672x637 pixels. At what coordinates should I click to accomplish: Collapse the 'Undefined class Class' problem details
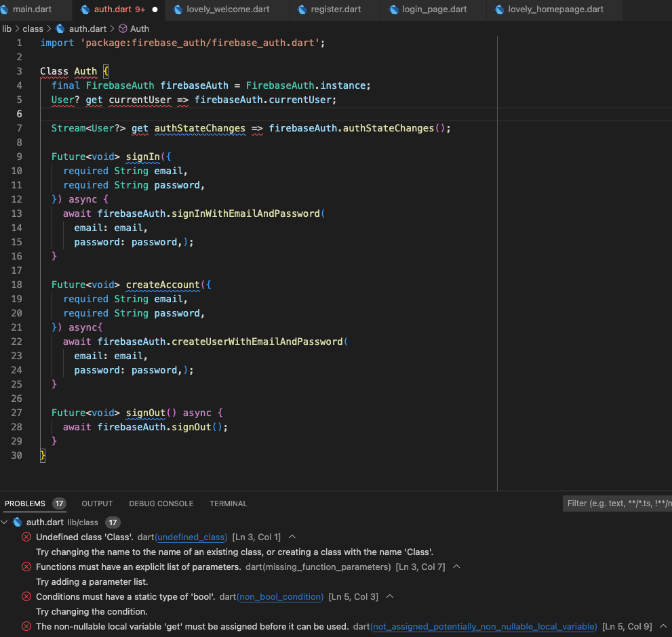(292, 537)
